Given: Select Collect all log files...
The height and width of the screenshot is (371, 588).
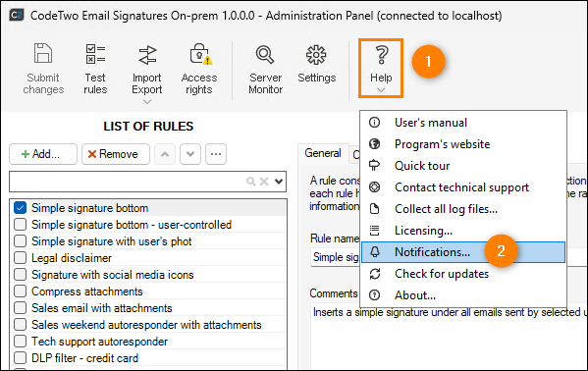Looking at the screenshot, I should 446,209.
